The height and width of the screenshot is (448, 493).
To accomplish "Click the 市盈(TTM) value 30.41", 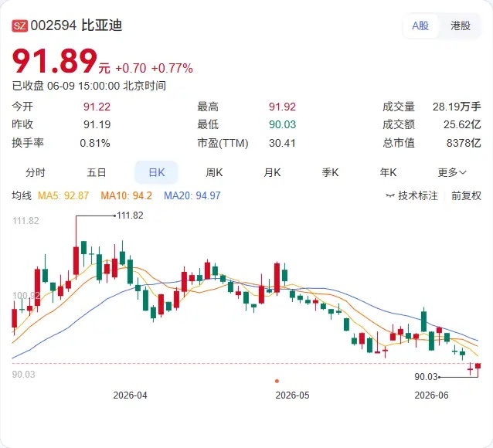I will 282,143.
